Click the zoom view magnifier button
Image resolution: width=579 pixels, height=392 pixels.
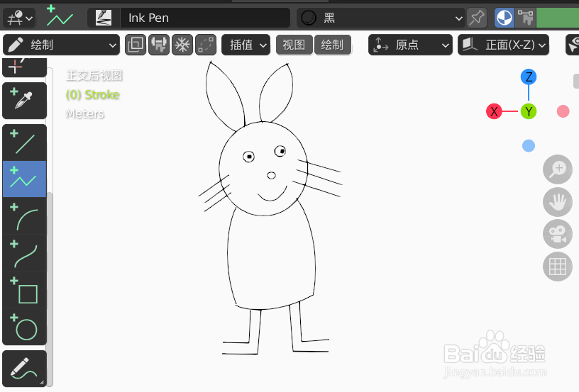pos(558,169)
